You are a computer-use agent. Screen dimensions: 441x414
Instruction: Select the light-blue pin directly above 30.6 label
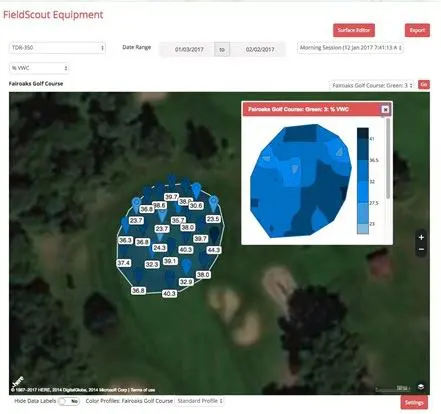[196, 190]
